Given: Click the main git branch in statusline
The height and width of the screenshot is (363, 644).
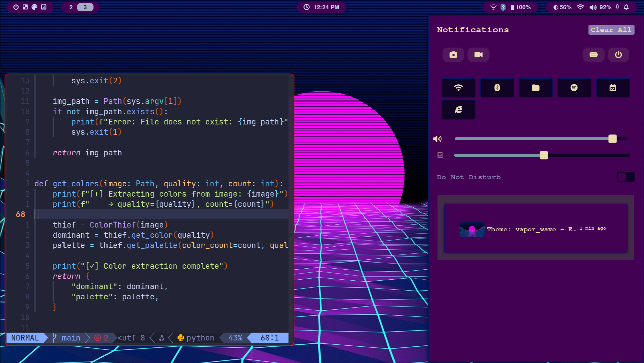Looking at the screenshot, I should (67, 338).
